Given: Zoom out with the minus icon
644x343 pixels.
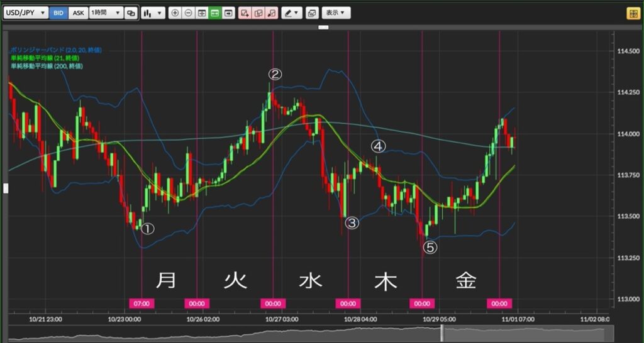Looking at the screenshot, I should (189, 13).
